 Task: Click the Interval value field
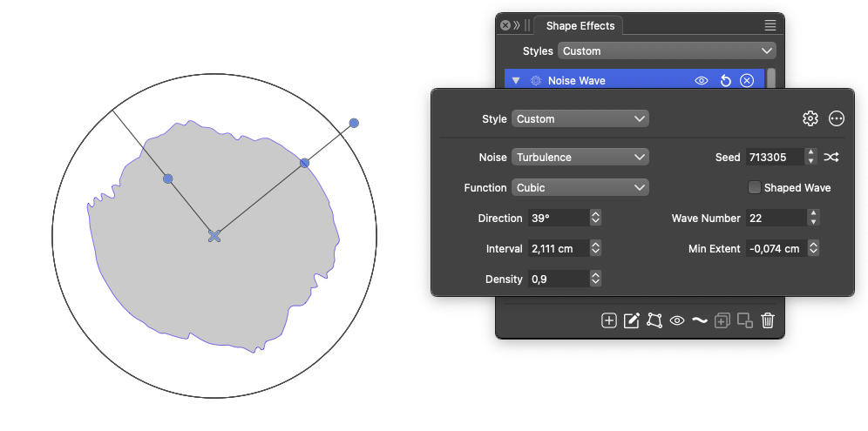[x=558, y=249]
